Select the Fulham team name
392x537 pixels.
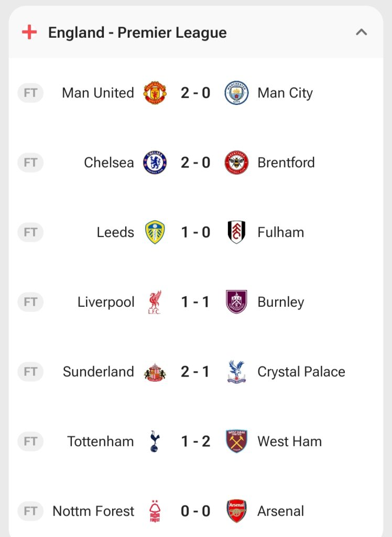[280, 232]
